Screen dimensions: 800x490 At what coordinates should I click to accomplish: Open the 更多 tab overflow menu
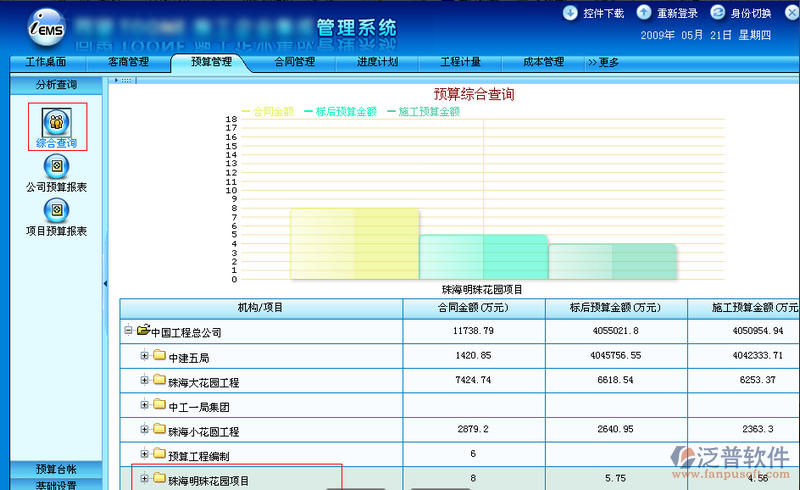603,62
